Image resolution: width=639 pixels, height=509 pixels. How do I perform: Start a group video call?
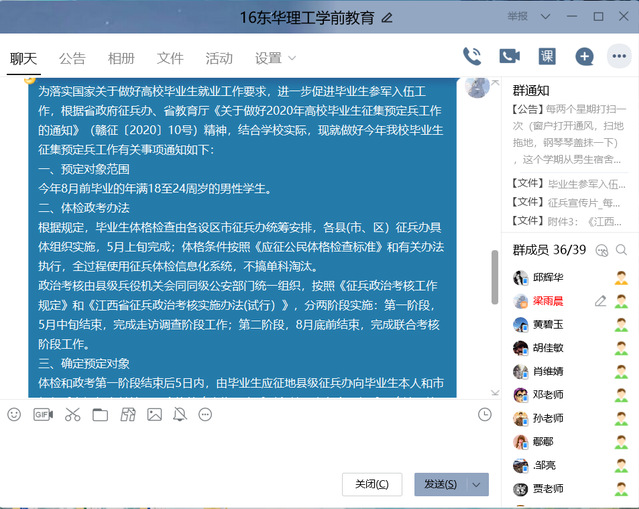click(x=509, y=57)
